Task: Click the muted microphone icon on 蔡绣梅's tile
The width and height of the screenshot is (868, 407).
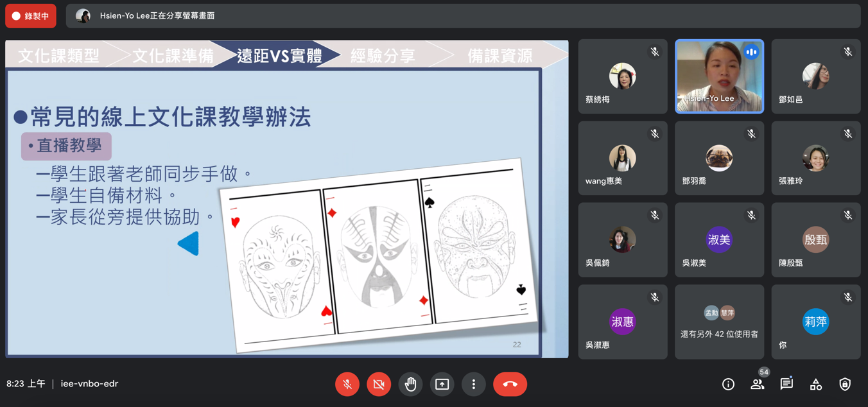Action: (x=654, y=52)
